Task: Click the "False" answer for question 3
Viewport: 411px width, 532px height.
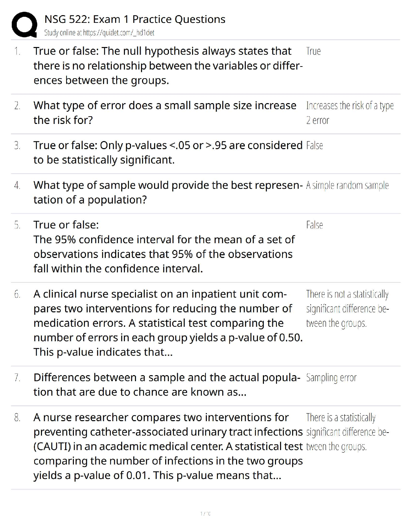Action: point(314,146)
